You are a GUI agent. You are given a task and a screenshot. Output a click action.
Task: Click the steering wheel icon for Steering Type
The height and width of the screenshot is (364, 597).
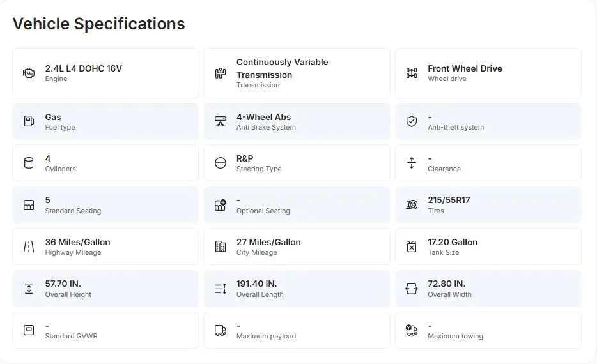[x=221, y=163]
